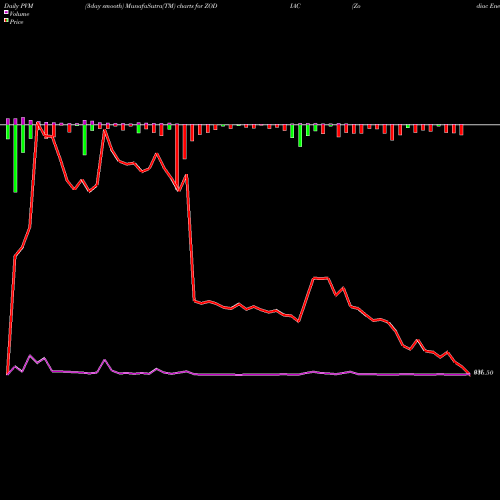Click the Daily PVM title text
Screen dimensions: 500x500
coord(19,6)
